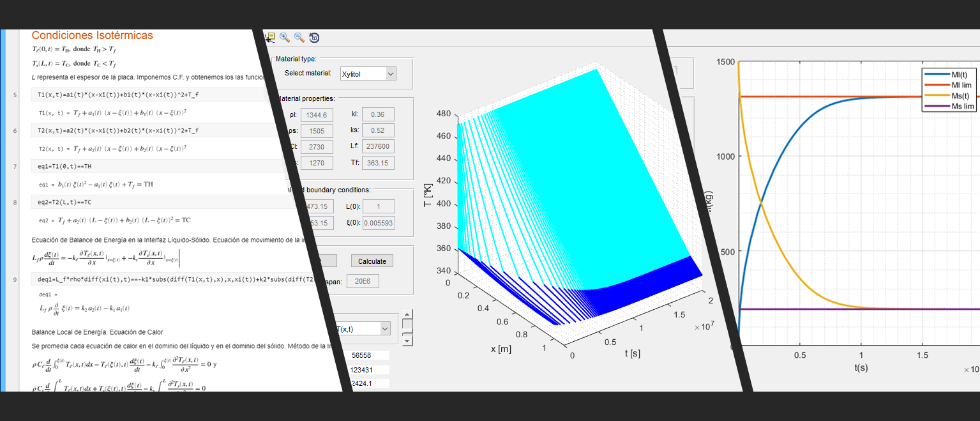The width and height of the screenshot is (980, 421).
Task: Click the time span field showing 20E6
Action: click(362, 281)
